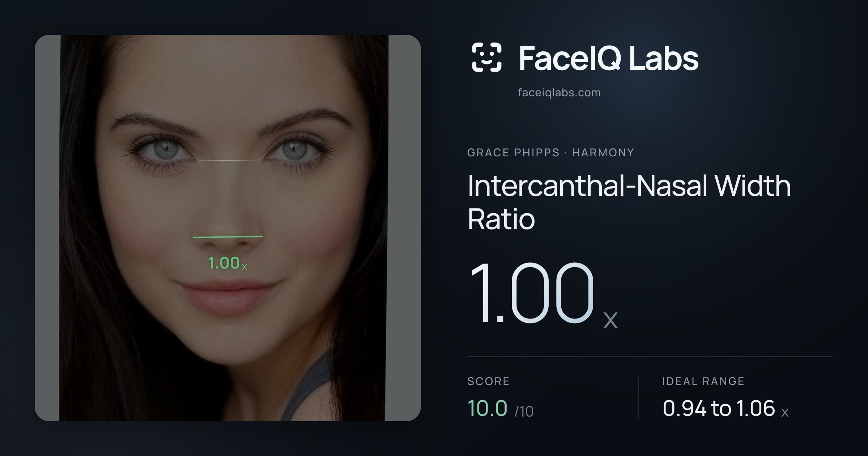Click the SCORE label

[488, 381]
